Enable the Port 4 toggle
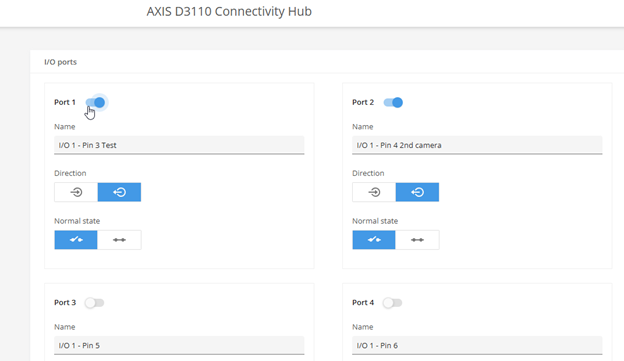624x361 pixels. click(392, 303)
